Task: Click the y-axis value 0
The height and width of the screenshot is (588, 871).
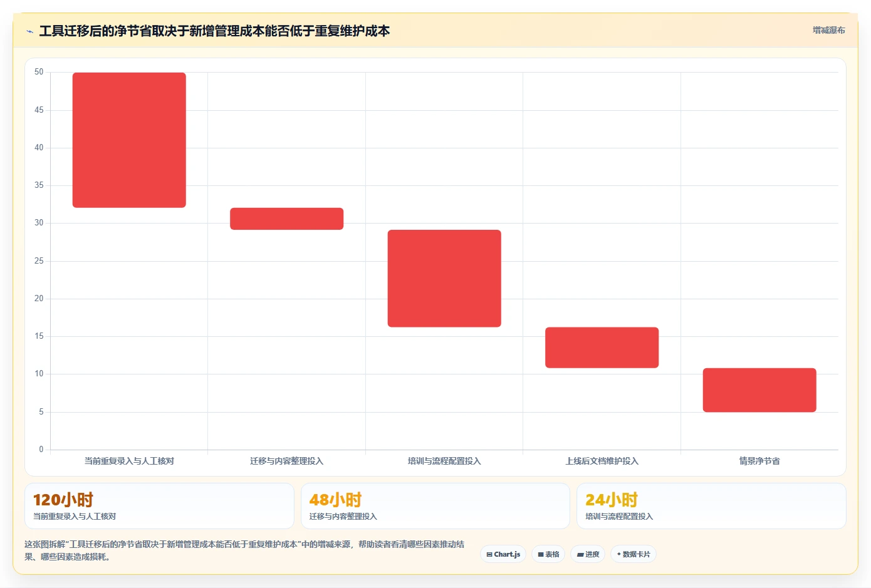Action: coord(41,449)
